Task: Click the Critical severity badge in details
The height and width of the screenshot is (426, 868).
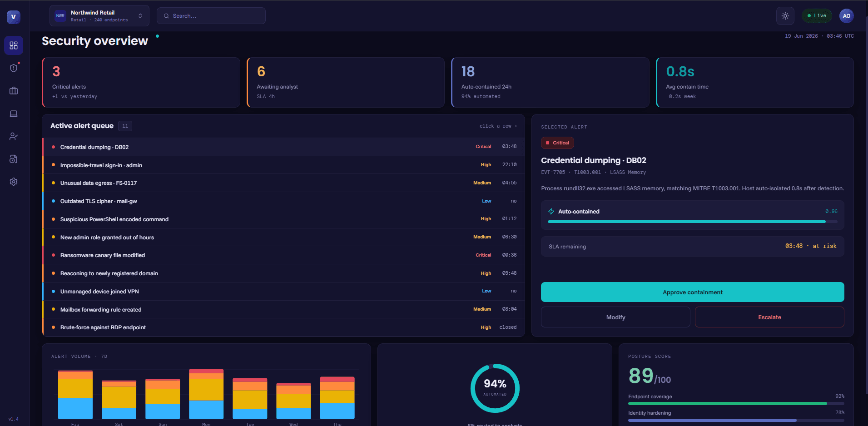Action: pyautogui.click(x=557, y=143)
